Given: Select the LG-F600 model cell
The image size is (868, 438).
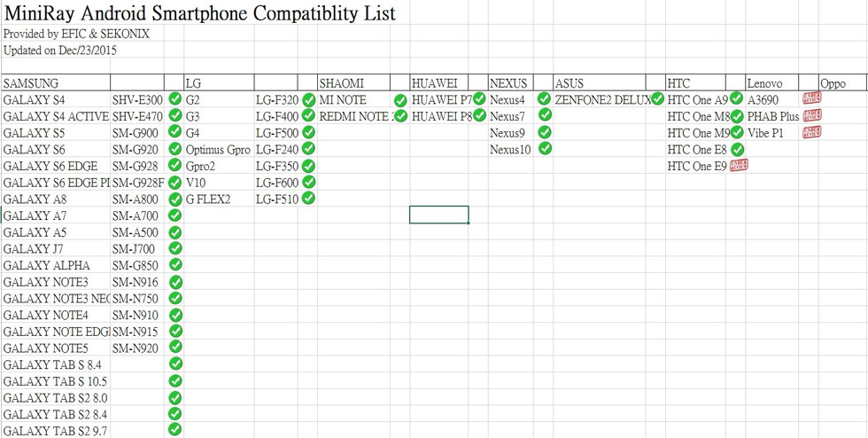Looking at the screenshot, I should pos(275,183).
